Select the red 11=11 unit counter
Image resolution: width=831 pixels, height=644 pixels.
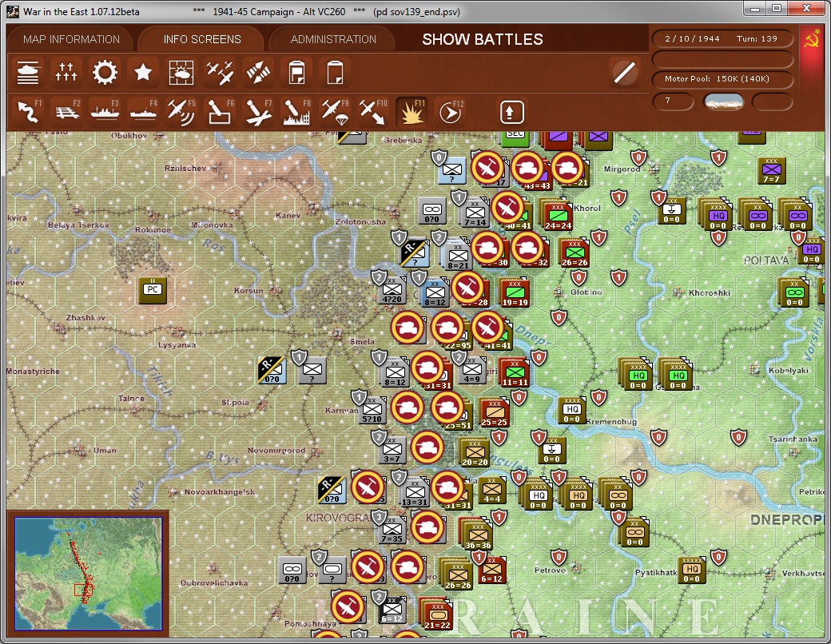(x=515, y=372)
